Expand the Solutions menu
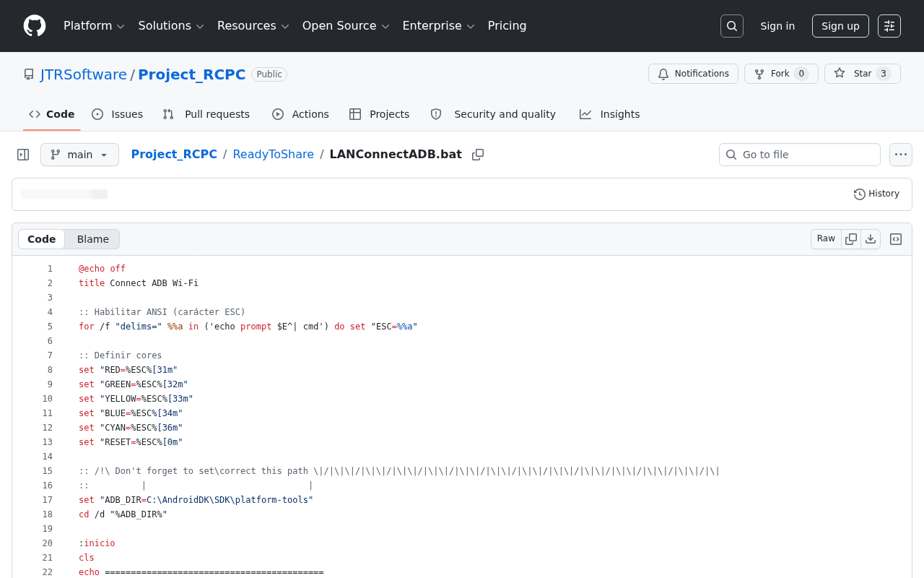The width and height of the screenshot is (924, 578). pyautogui.click(x=171, y=26)
